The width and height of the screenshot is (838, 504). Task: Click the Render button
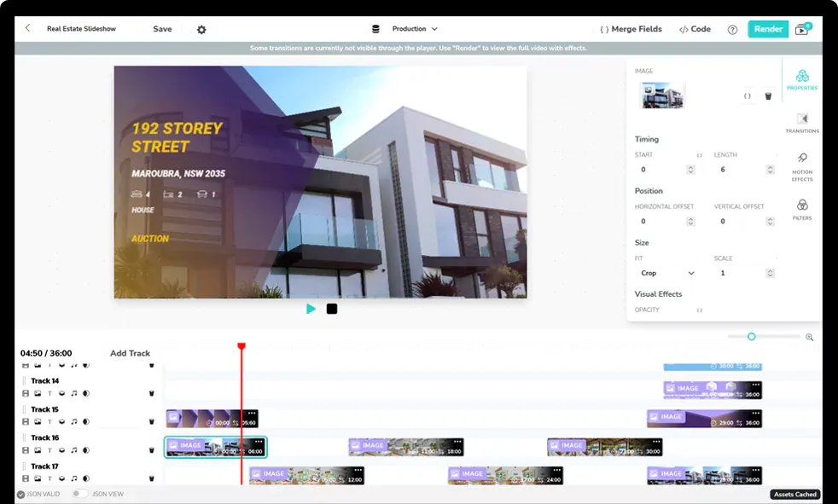point(767,29)
